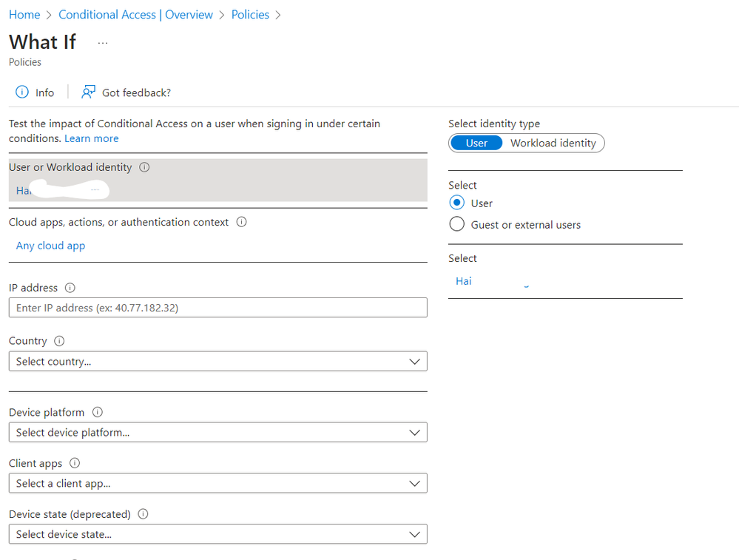Open the ellipsis menu beside What If

(x=103, y=43)
